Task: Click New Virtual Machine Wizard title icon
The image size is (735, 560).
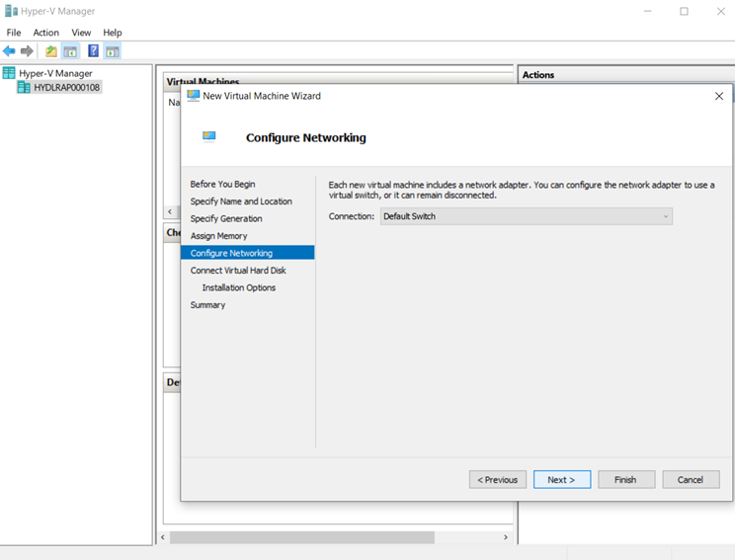Action: [193, 96]
